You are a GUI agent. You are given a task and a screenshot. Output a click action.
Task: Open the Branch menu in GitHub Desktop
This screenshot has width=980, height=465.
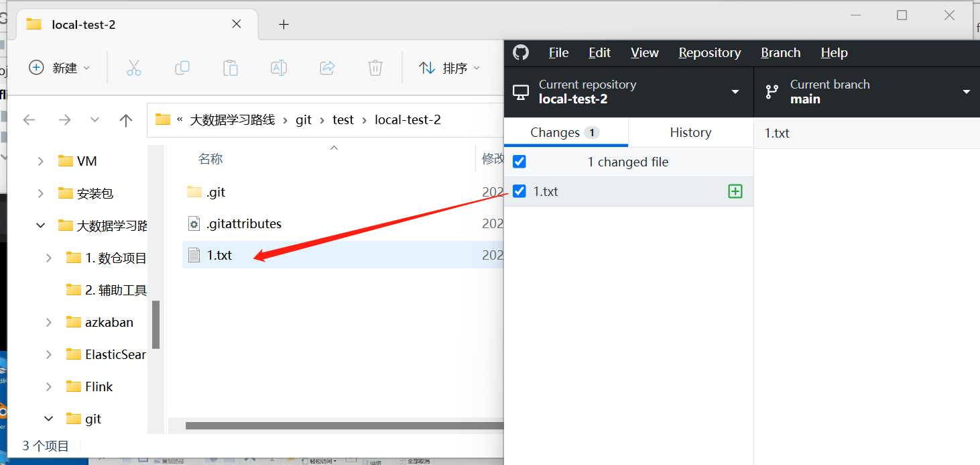[x=780, y=52]
